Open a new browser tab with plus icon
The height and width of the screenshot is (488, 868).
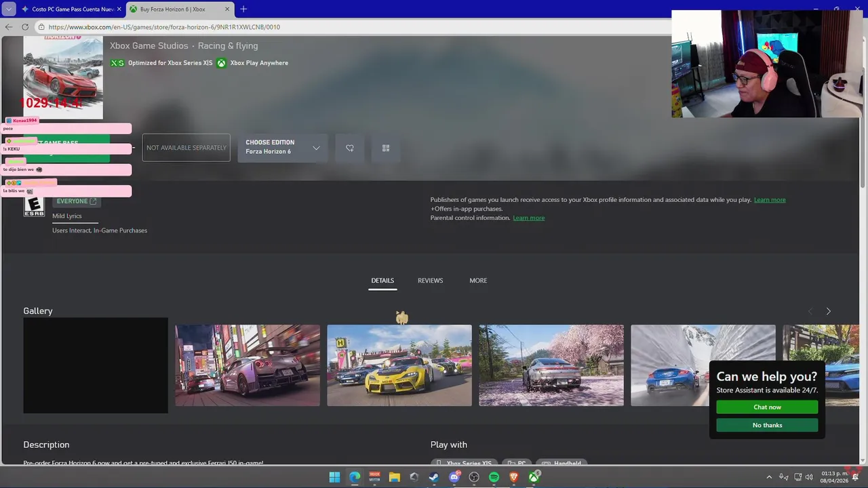click(243, 9)
